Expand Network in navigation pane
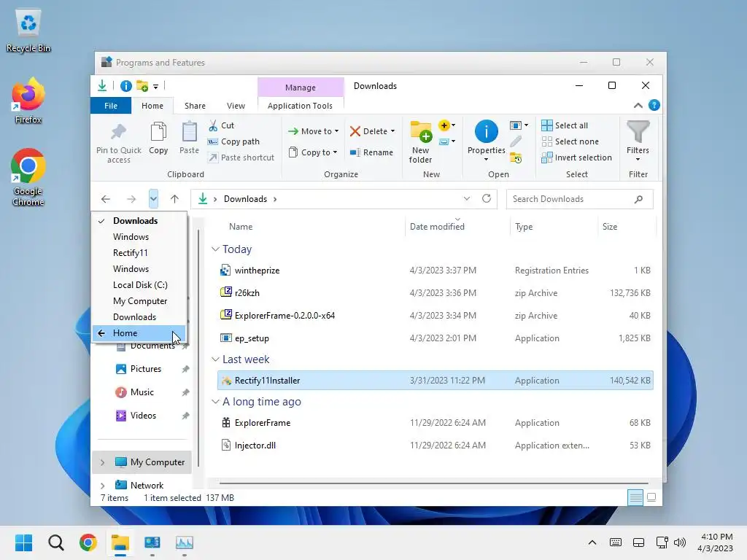747x560 pixels. pyautogui.click(x=102, y=485)
